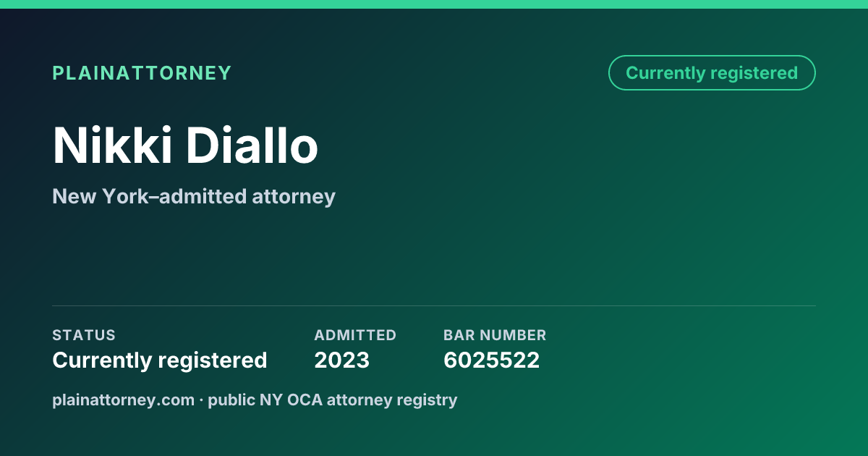
Task: Open the plainattorney.com footer link
Action: pyautogui.click(x=123, y=400)
